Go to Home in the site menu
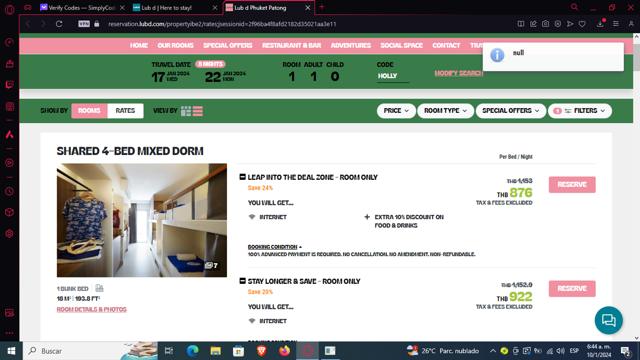 point(139,45)
